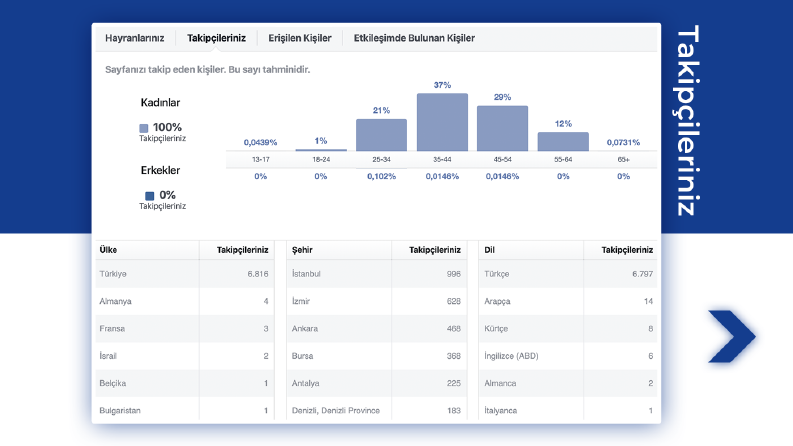Select the Bulgaristan country row
This screenshot has width=793, height=446.
pos(185,410)
